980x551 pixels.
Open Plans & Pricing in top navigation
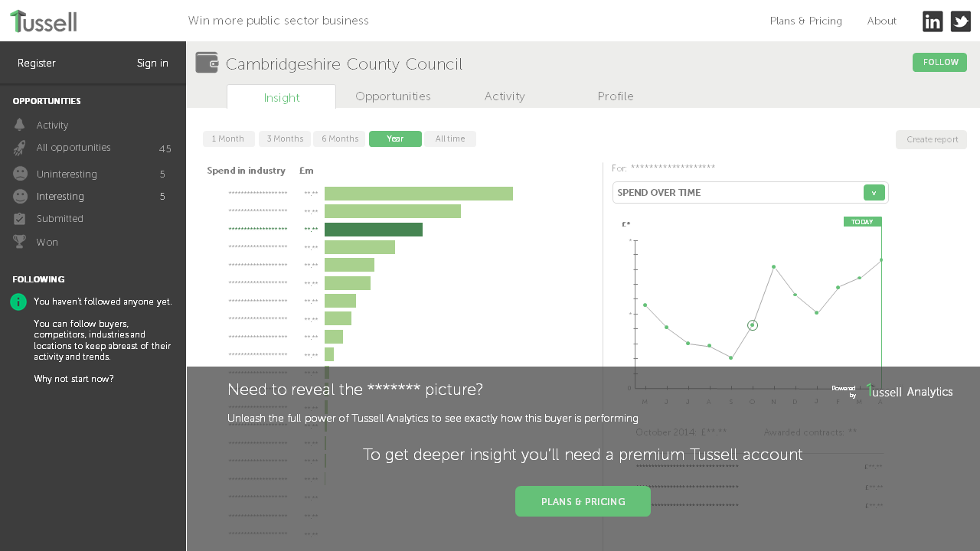pos(806,21)
